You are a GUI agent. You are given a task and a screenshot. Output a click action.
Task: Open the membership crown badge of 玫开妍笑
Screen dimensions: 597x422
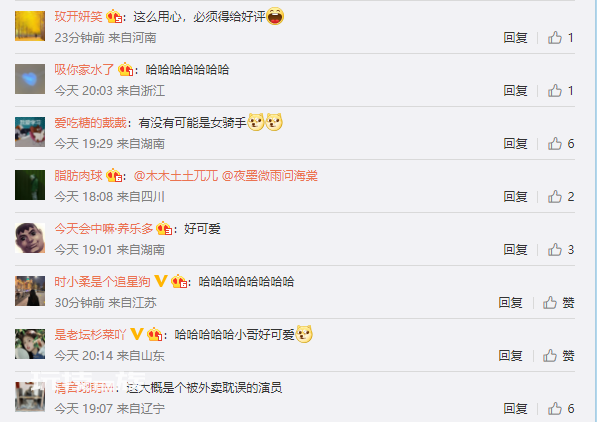(x=114, y=16)
